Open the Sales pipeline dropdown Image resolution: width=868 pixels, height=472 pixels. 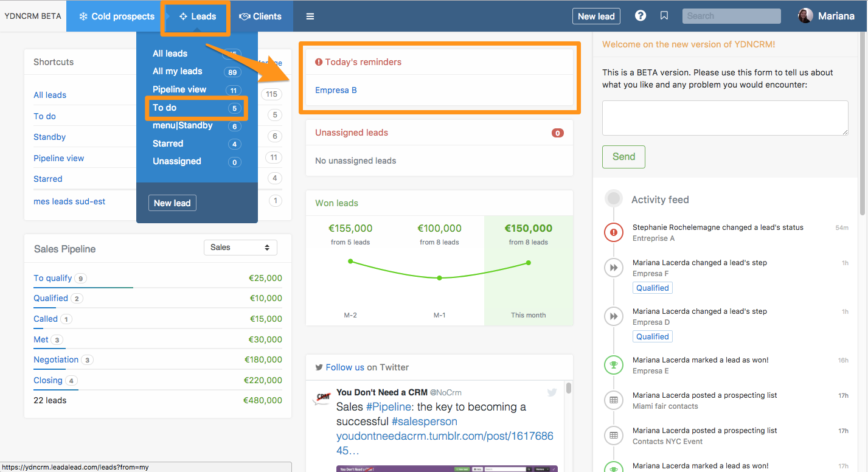click(240, 248)
